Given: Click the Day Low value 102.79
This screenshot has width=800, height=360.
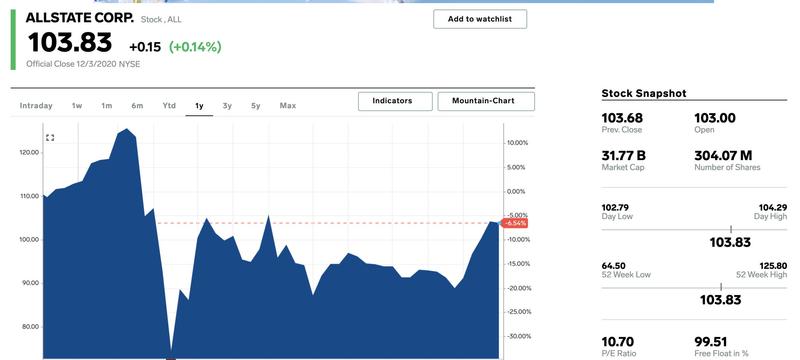Looking at the screenshot, I should click(615, 208).
